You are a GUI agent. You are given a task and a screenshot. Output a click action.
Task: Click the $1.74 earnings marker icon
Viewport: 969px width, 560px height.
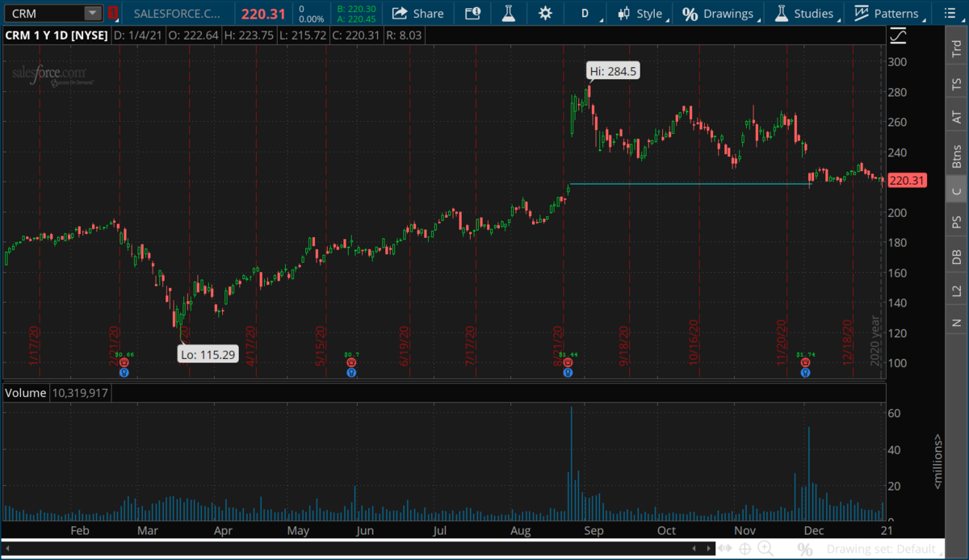pyautogui.click(x=805, y=363)
